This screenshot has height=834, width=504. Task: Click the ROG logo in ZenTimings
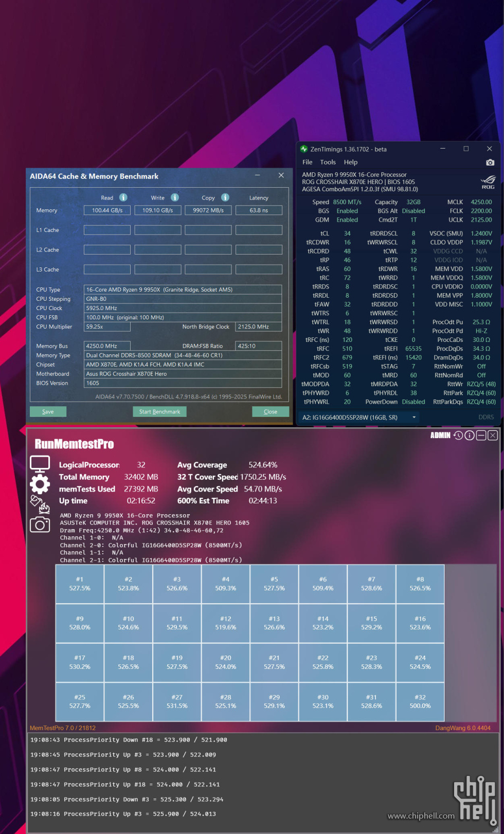click(488, 183)
